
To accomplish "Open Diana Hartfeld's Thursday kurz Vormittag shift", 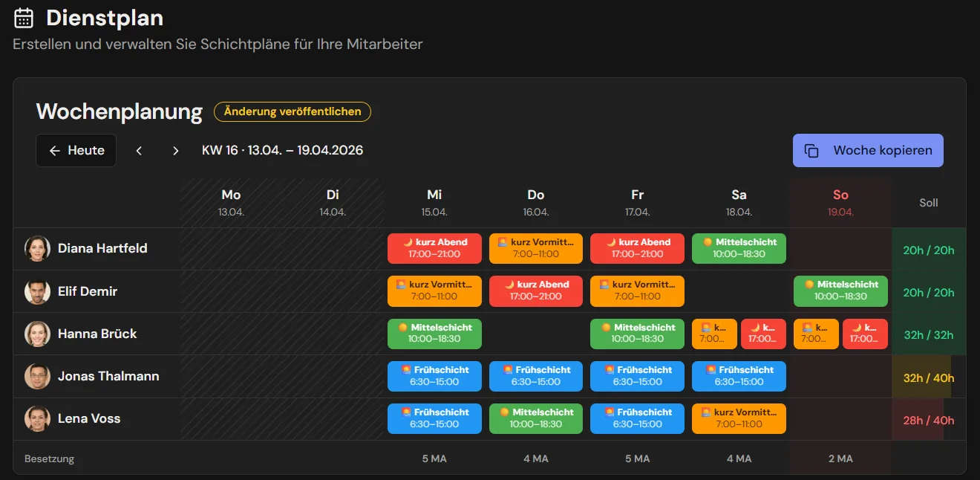I will click(x=536, y=248).
